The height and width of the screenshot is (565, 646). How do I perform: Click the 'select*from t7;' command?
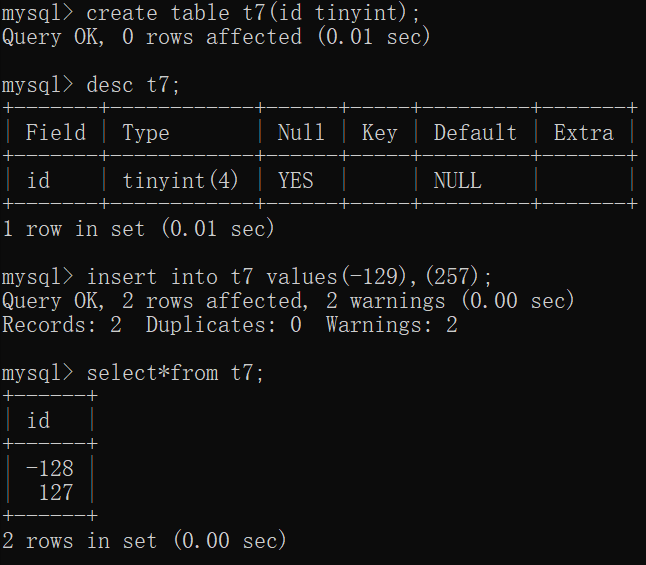176,373
